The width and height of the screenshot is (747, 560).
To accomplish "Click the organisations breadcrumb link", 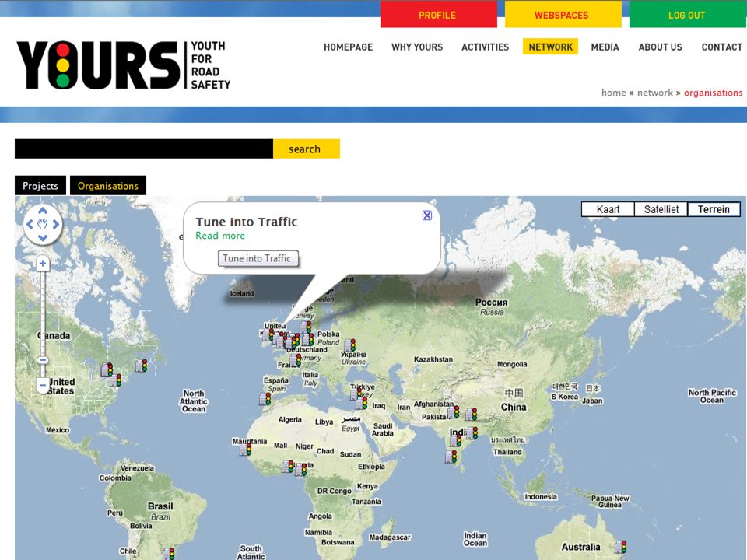I will point(714,93).
